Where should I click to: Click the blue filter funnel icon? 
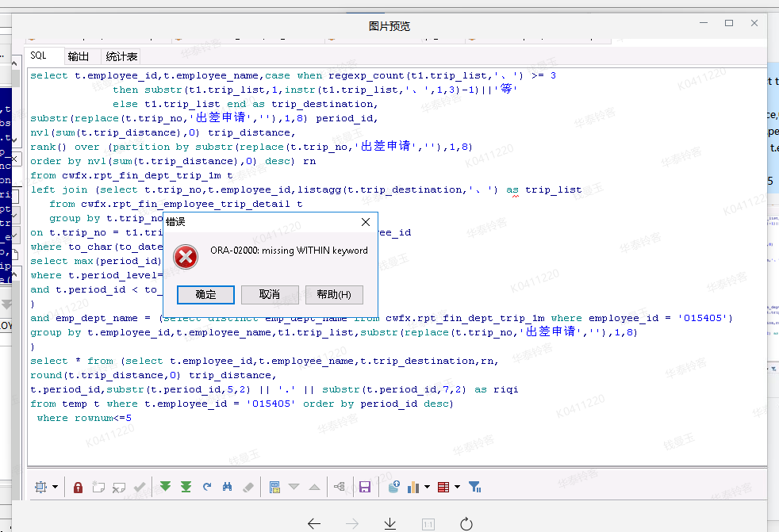[x=475, y=488]
